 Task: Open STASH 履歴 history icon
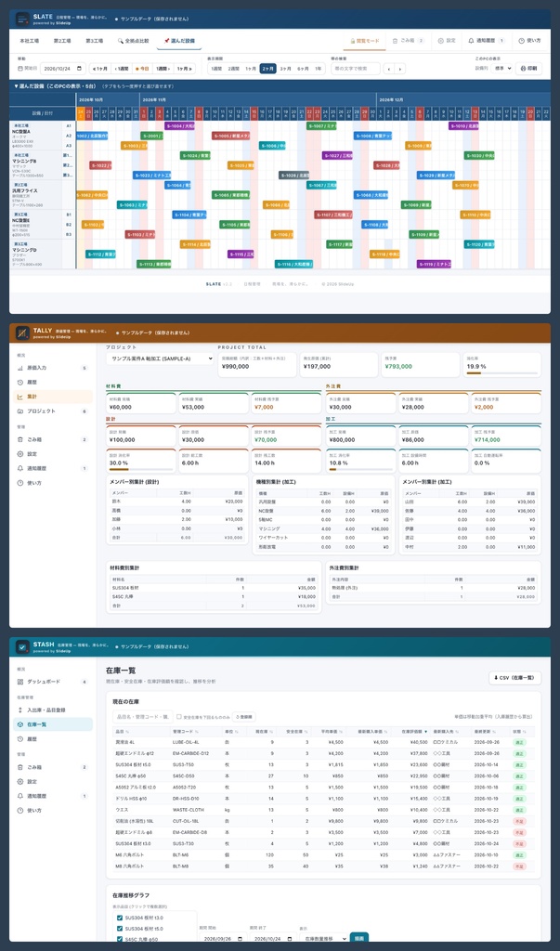(20, 738)
